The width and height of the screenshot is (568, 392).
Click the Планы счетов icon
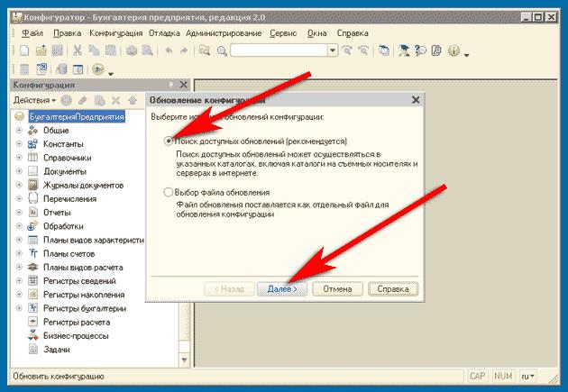pos(33,253)
